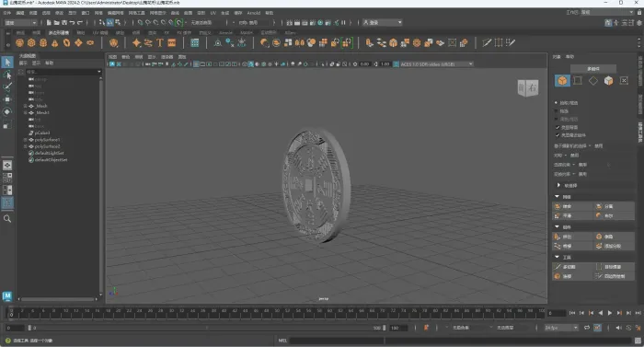Click the magnifier search icon in toolbox
The width and height of the screenshot is (644, 347).
tap(7, 219)
